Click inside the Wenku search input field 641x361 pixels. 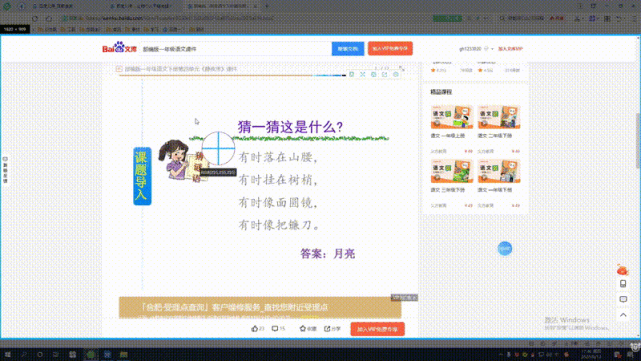235,49
